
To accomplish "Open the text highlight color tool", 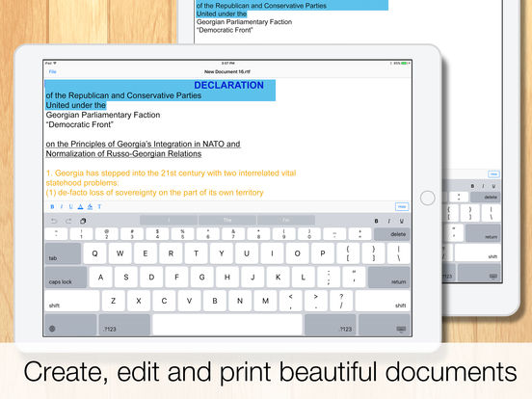I will [x=90, y=206].
